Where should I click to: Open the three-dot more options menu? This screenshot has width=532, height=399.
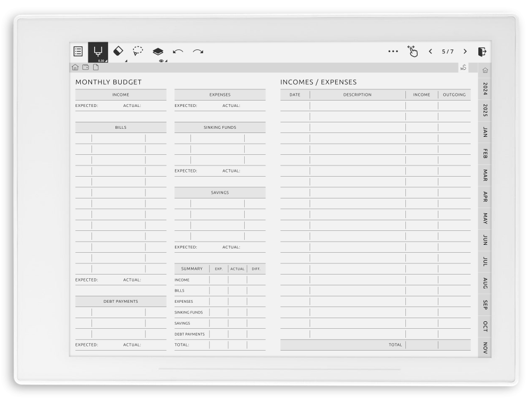[393, 51]
